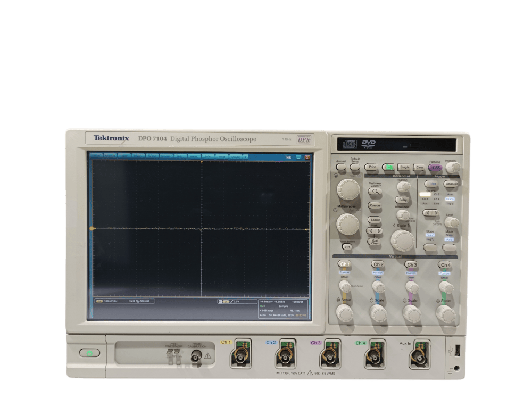532x398 pixels.
Task: Click Mark next arrow
Action: coord(379,231)
